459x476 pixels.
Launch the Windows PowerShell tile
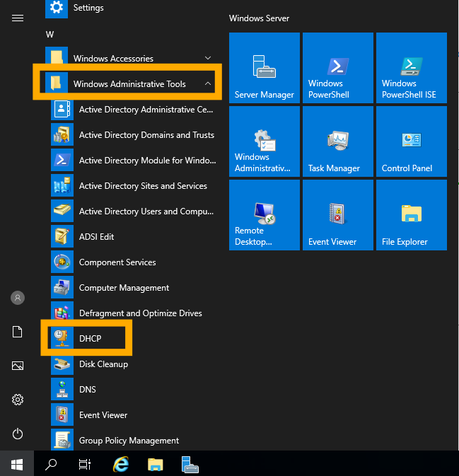tap(338, 68)
